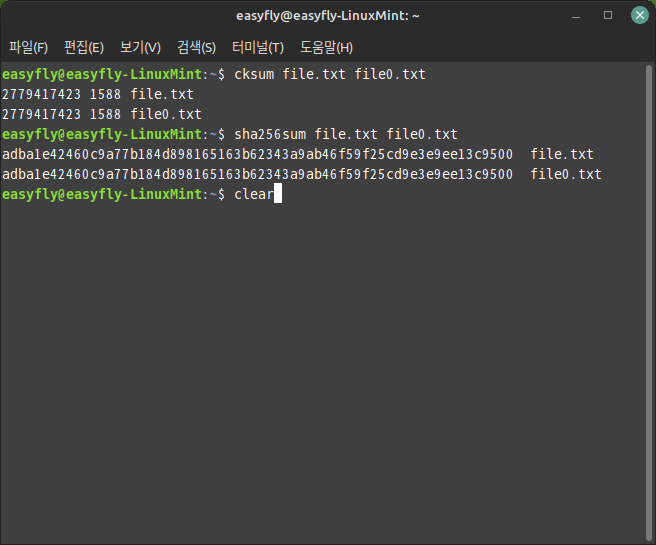Click the terminal cursor block after clear
Image resolution: width=656 pixels, height=545 pixels.
coord(278,193)
